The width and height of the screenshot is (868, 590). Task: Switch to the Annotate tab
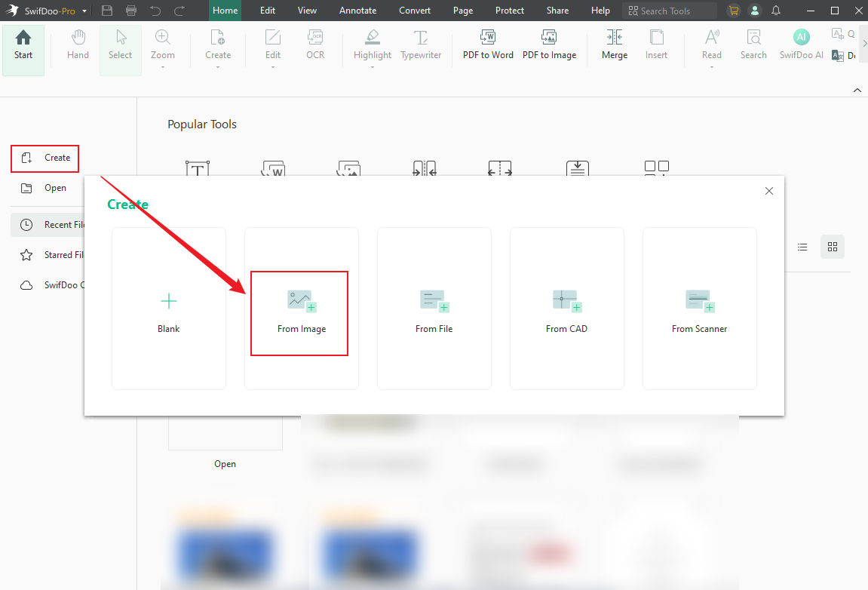357,10
